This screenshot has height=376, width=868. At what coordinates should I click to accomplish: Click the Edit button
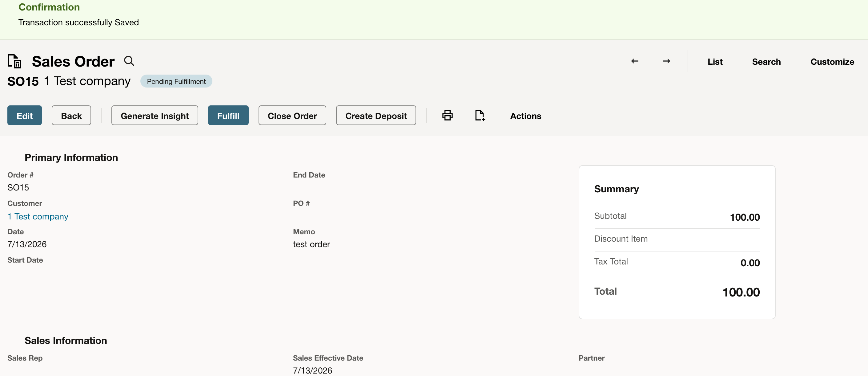point(25,116)
